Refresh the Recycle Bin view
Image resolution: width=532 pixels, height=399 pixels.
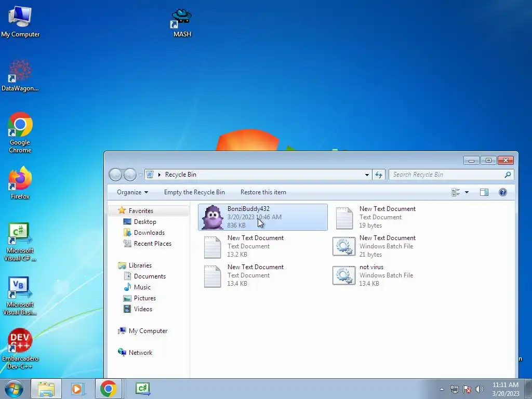379,175
